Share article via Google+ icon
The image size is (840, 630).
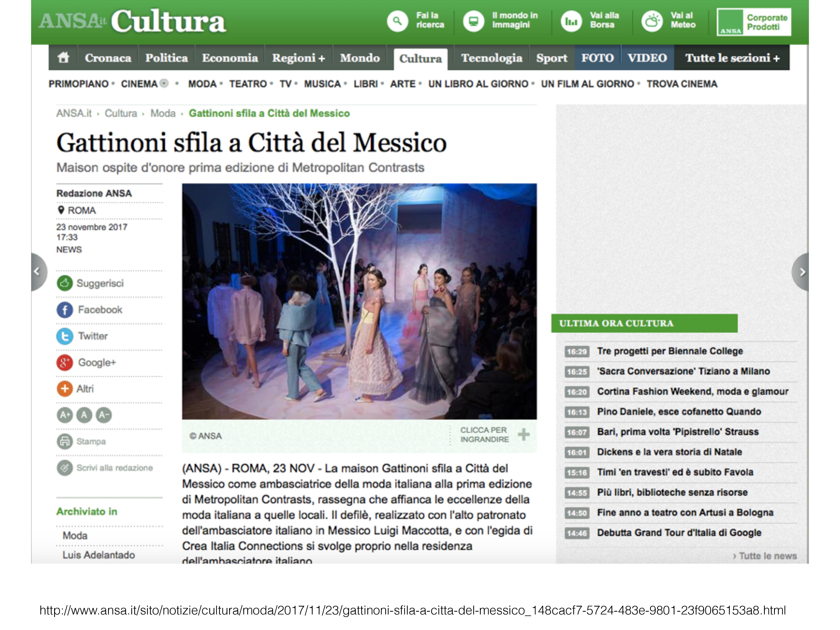tap(65, 363)
